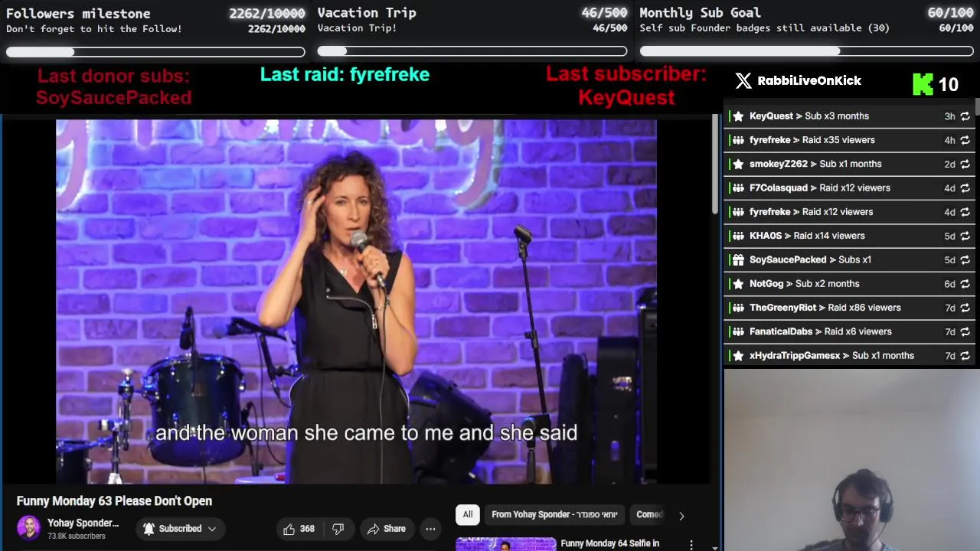Replay the fyrefreke x35 raid alert
Viewport: 980px width, 551px height.
pyautogui.click(x=965, y=140)
